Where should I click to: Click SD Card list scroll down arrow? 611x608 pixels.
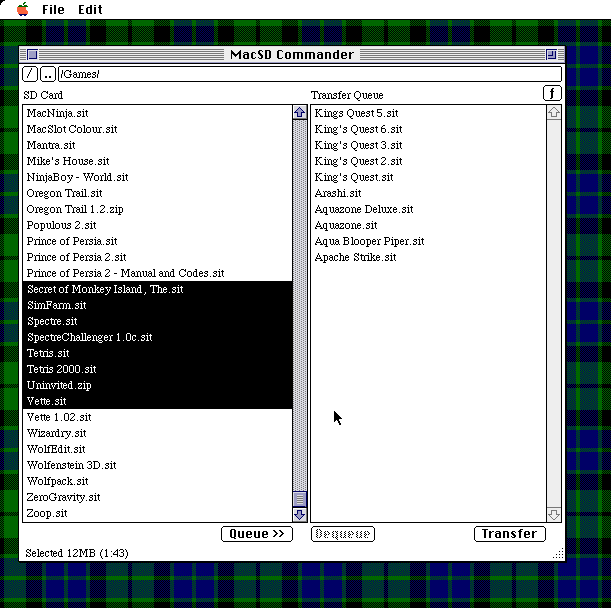pyautogui.click(x=299, y=514)
